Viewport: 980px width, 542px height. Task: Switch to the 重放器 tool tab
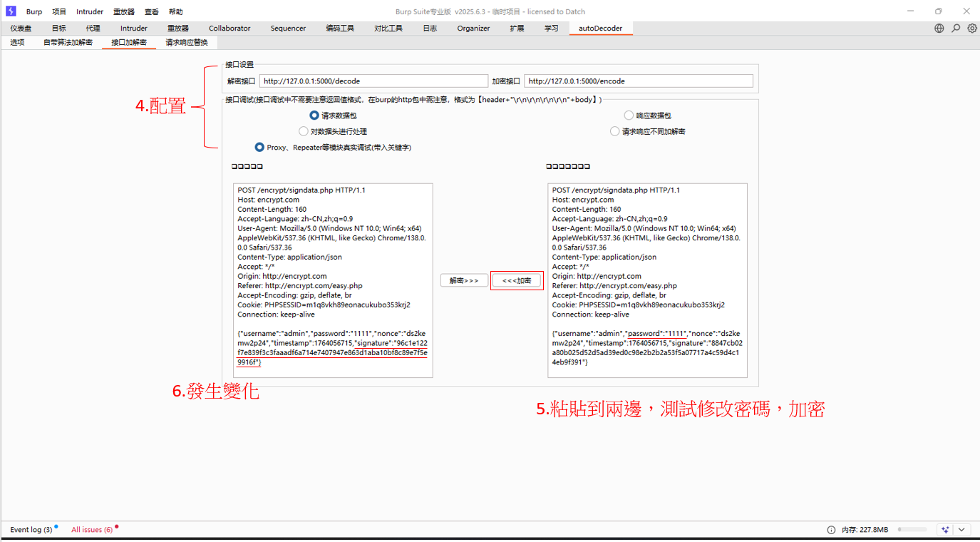(178, 29)
